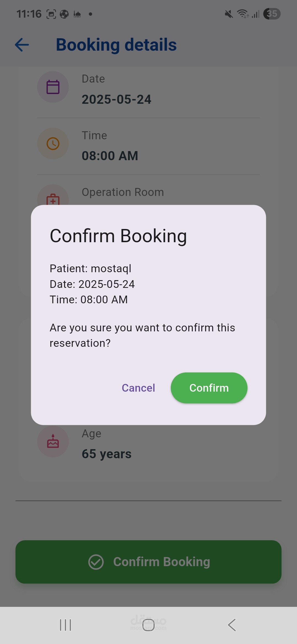The width and height of the screenshot is (297, 644).
Task: Tap the Wi-Fi signal status icon
Action: click(243, 14)
